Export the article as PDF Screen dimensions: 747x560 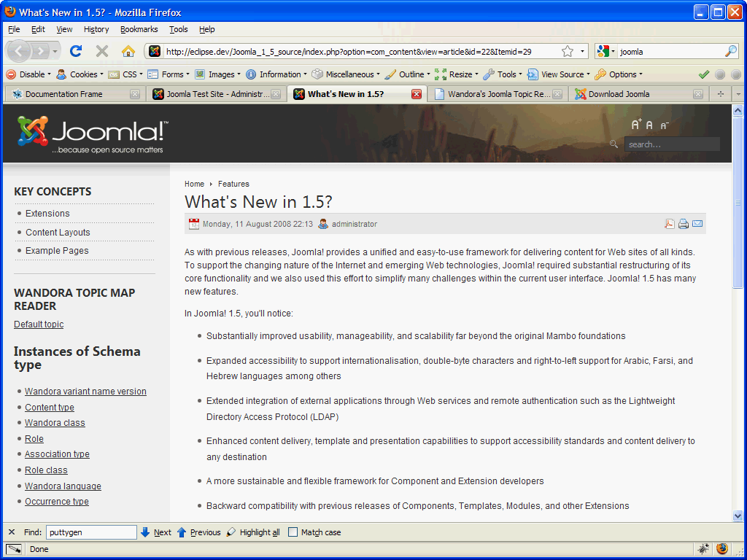(x=669, y=224)
